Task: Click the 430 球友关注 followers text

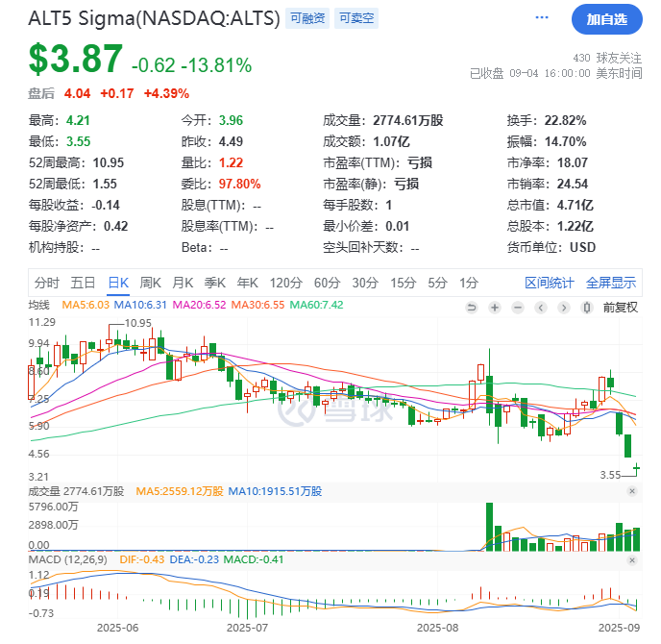Action: coord(607,58)
